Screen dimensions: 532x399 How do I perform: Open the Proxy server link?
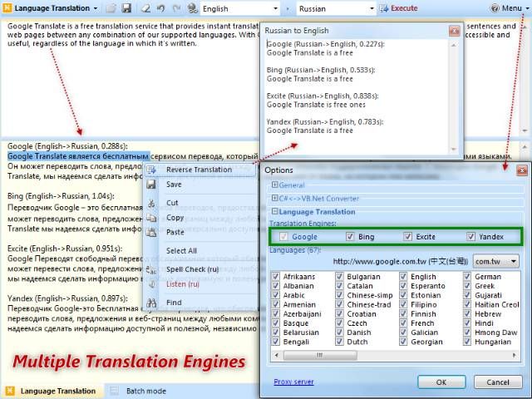[x=293, y=382]
